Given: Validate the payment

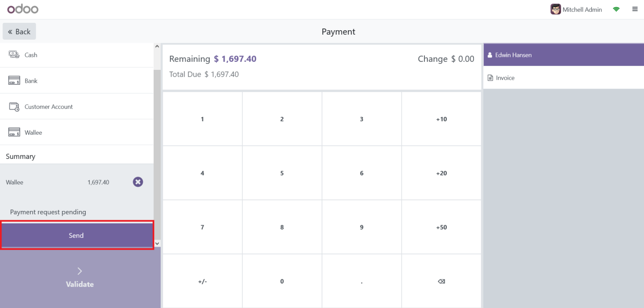Looking at the screenshot, I should (80, 277).
